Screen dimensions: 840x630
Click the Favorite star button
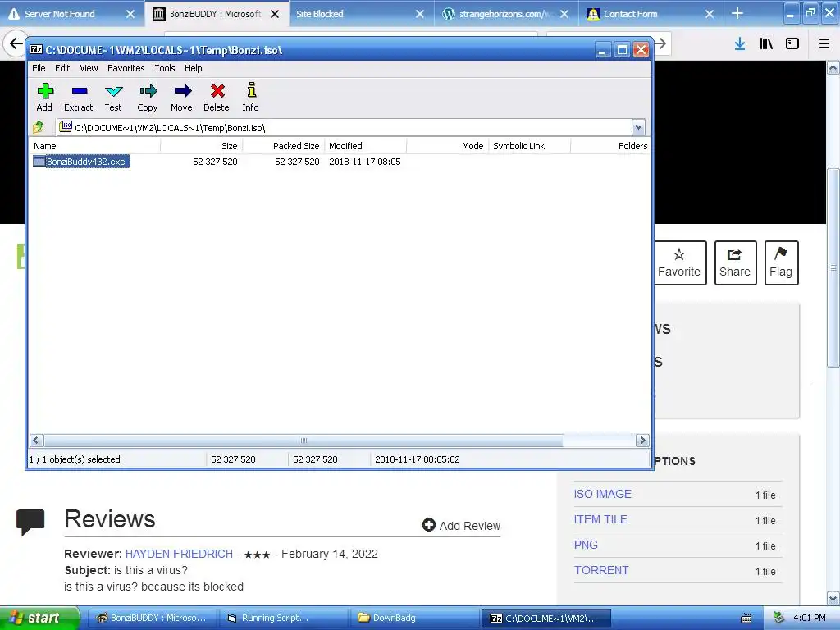click(x=679, y=263)
